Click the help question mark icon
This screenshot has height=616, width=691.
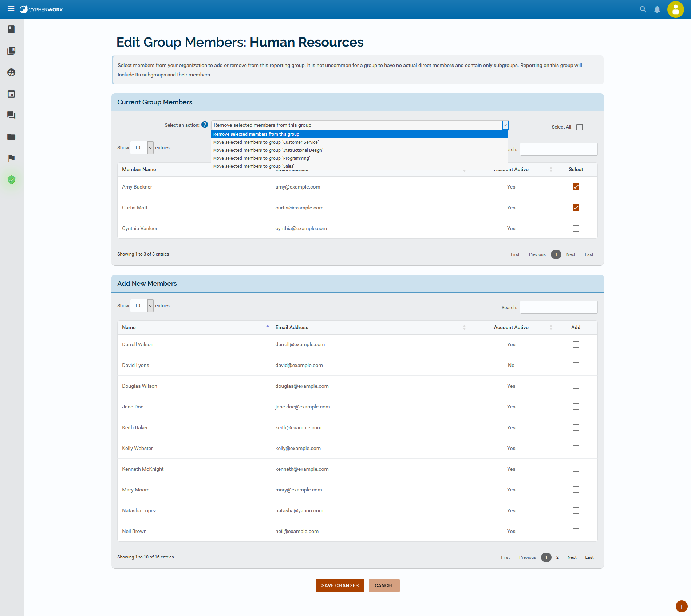point(205,125)
